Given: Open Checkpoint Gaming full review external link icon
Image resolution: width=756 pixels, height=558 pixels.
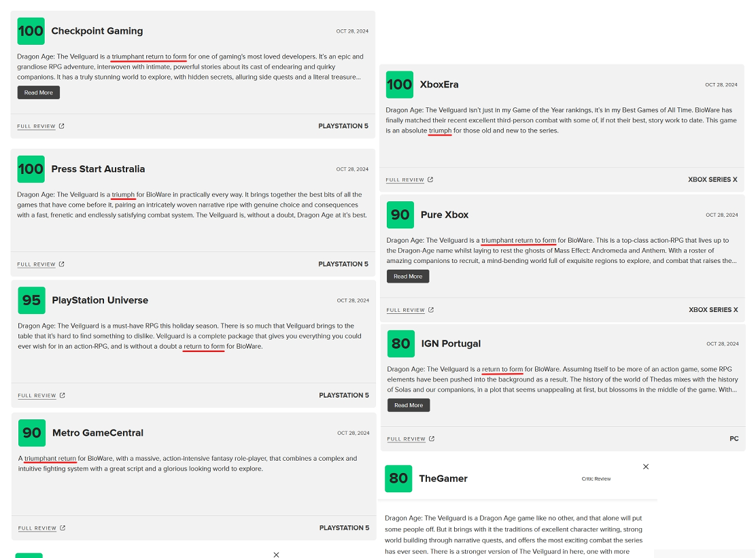Looking at the screenshot, I should tap(62, 126).
